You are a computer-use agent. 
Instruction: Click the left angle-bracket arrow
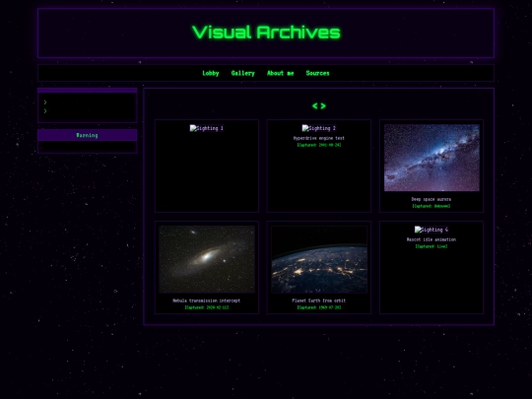tap(315, 105)
